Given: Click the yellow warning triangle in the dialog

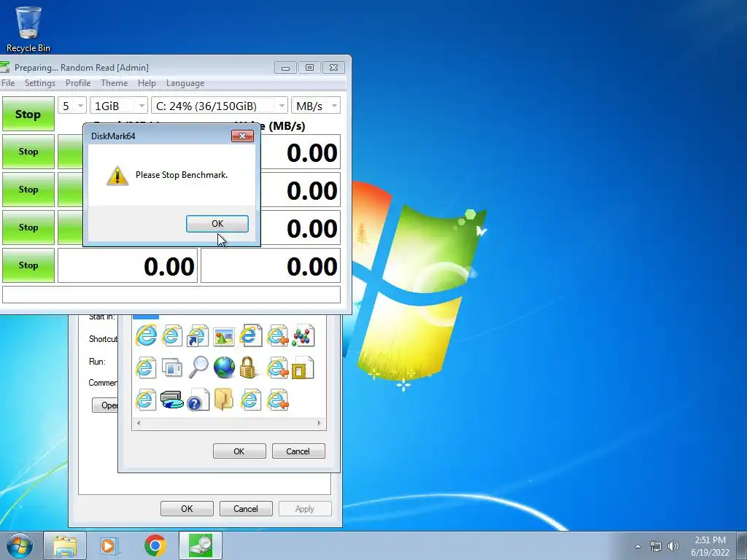Looking at the screenshot, I should (x=117, y=175).
